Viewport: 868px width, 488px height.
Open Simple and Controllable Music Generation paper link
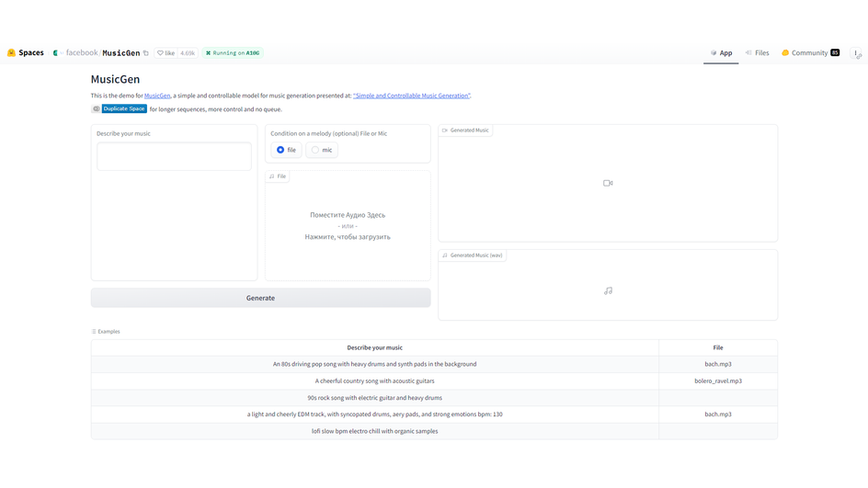point(411,96)
